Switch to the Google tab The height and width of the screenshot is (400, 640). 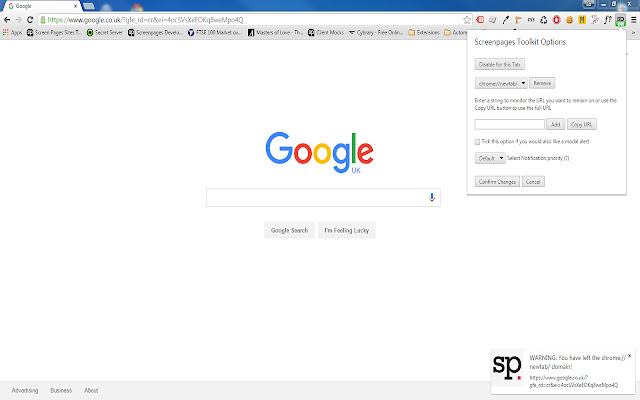pyautogui.click(x=41, y=6)
